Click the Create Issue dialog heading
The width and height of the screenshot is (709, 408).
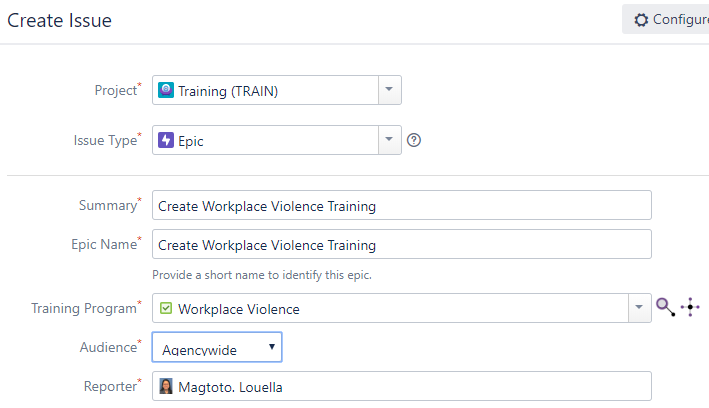point(59,20)
